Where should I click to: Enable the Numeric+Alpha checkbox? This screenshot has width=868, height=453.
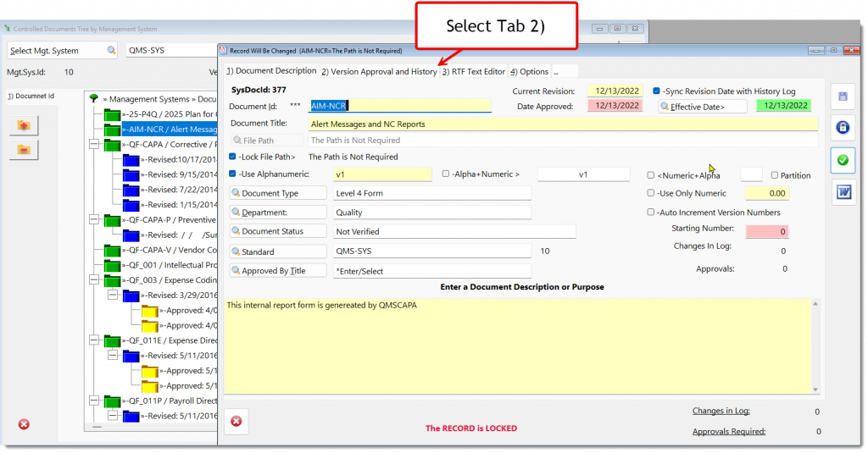651,175
